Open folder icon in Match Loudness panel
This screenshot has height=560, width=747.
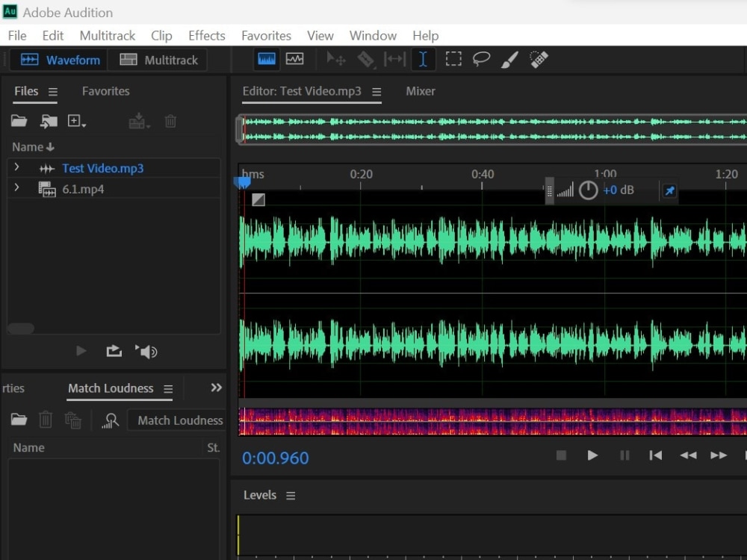(x=19, y=420)
